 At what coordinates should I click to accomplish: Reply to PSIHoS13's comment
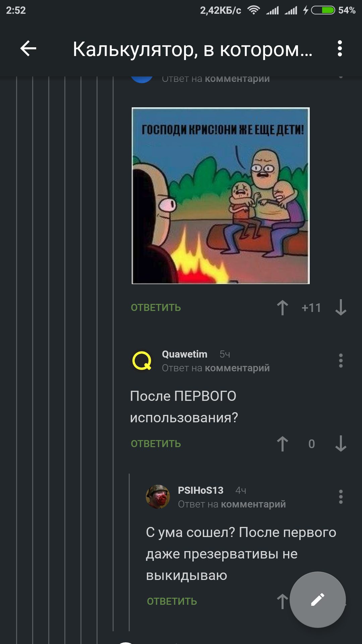(x=172, y=601)
